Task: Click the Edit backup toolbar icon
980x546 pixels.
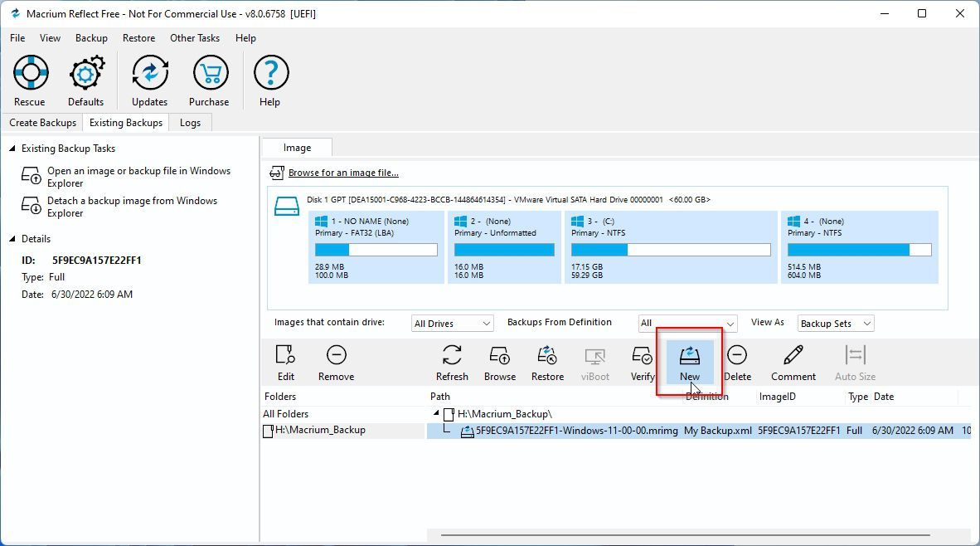Action: (x=285, y=363)
